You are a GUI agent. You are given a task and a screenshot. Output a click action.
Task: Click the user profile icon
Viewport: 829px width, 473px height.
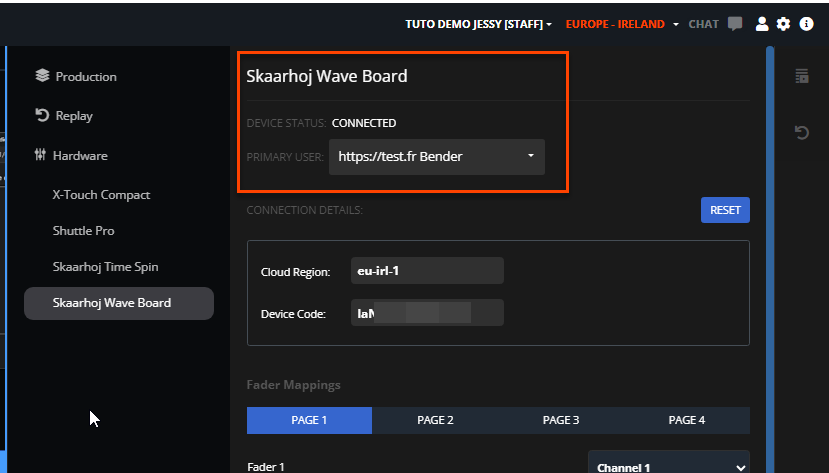[762, 24]
